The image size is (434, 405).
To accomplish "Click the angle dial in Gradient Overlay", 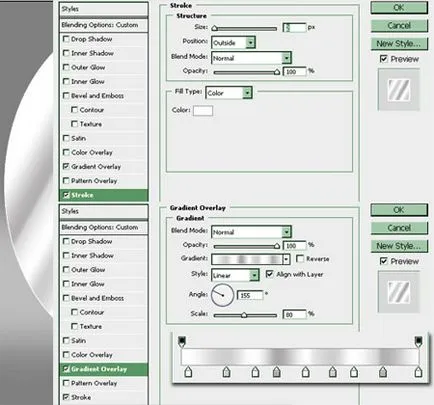I will 222,295.
